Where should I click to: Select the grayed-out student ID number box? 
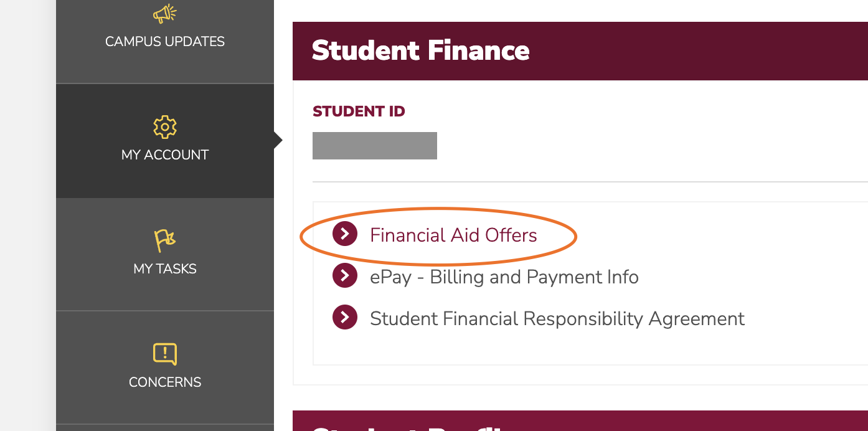[x=375, y=146]
